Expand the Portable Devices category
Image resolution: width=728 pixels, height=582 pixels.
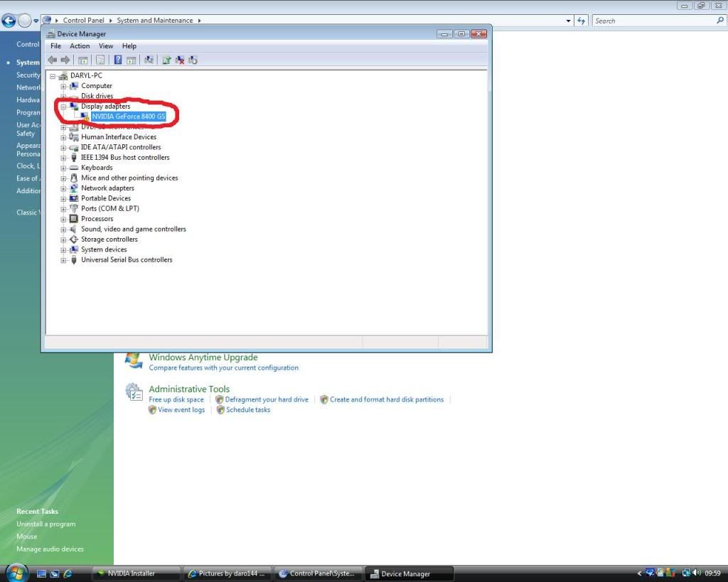coord(63,198)
